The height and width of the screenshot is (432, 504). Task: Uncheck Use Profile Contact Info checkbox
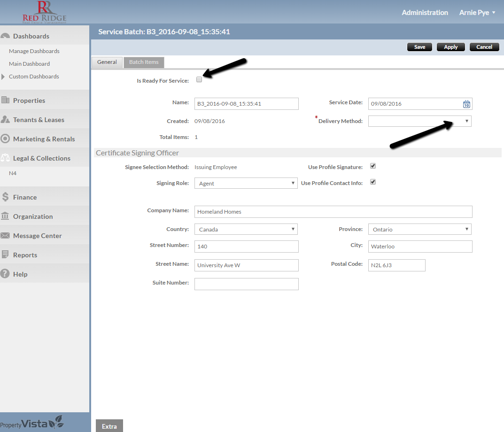[x=373, y=182]
